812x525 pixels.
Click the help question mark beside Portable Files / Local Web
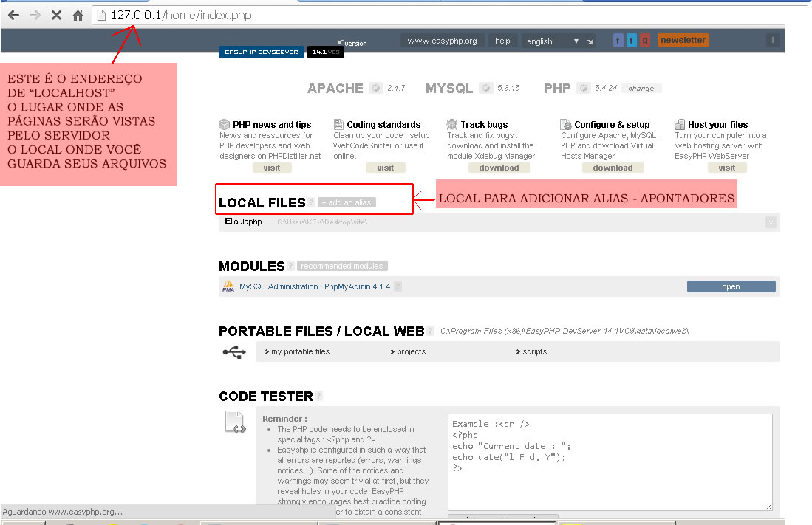(x=430, y=331)
